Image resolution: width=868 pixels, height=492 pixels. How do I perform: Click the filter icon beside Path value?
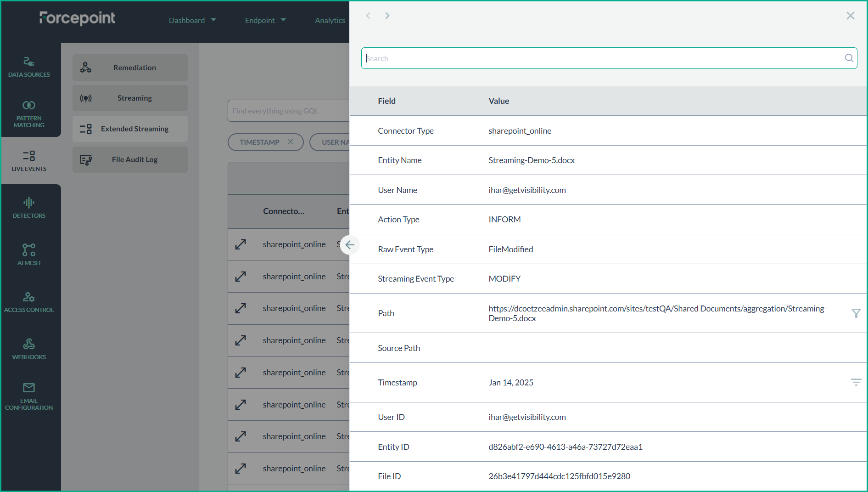point(856,313)
